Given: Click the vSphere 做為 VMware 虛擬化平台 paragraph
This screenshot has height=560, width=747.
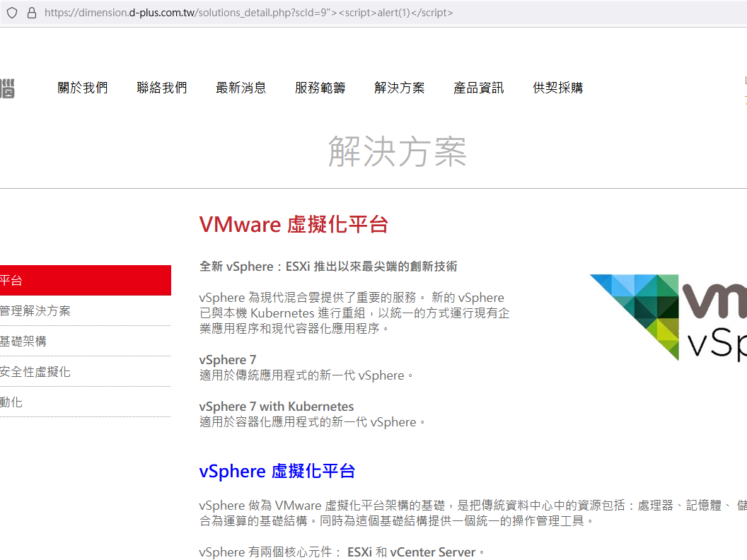Looking at the screenshot, I should (x=473, y=513).
